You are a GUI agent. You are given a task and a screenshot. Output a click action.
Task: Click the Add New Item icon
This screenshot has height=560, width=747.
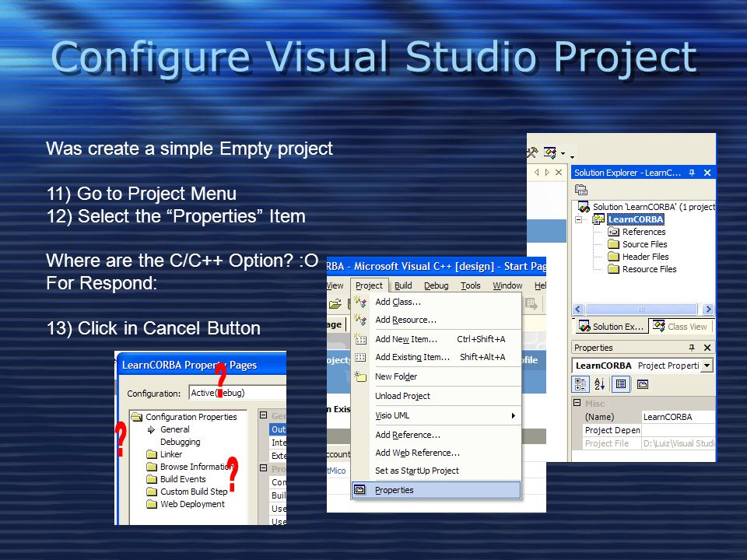coord(360,339)
